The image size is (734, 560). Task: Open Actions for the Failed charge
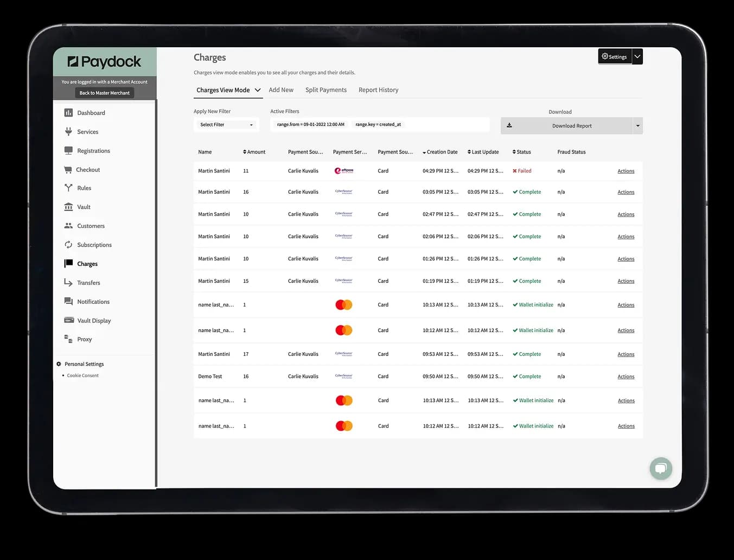(626, 171)
